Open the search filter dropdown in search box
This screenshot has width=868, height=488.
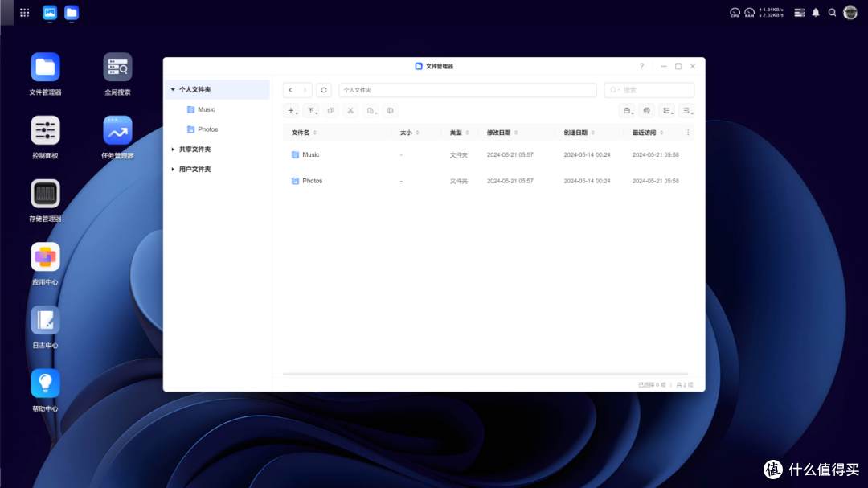614,90
